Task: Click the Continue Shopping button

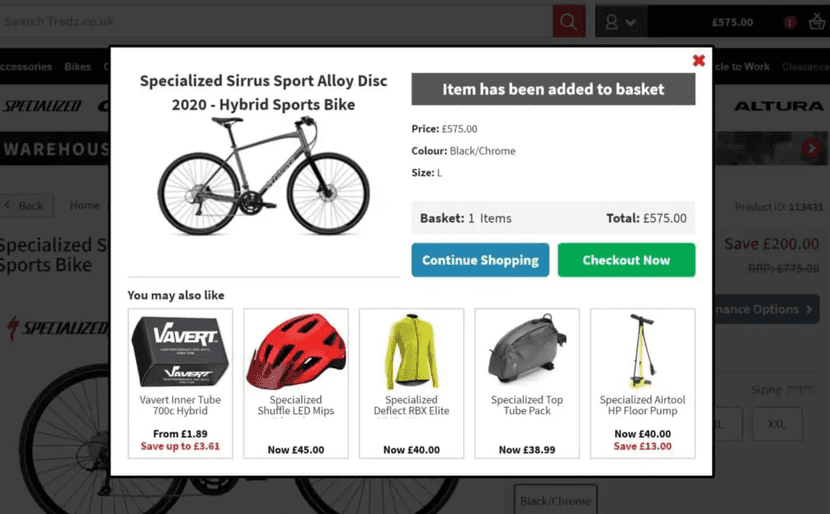Action: click(480, 260)
